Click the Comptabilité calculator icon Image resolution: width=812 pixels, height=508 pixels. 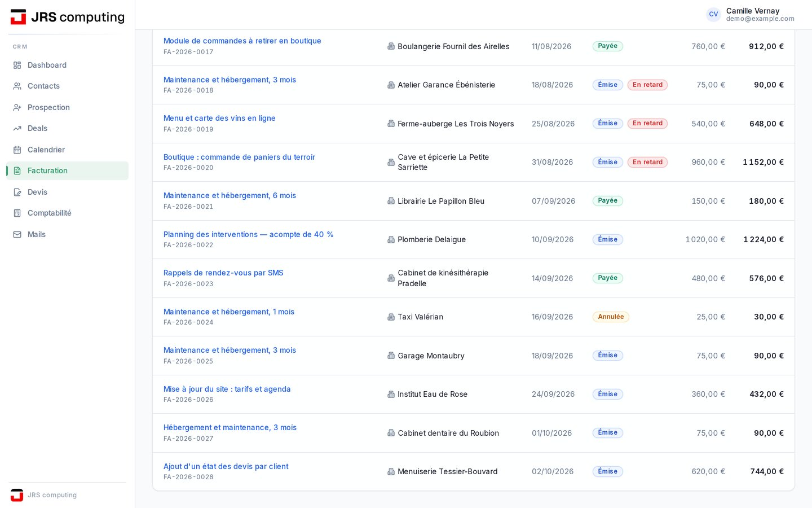click(17, 213)
